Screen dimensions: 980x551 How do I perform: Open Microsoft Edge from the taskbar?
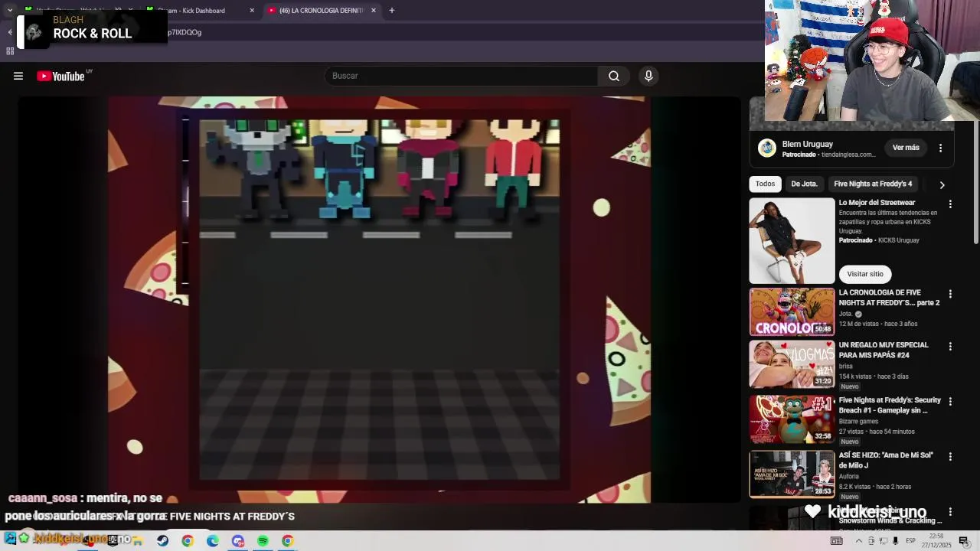point(212,540)
